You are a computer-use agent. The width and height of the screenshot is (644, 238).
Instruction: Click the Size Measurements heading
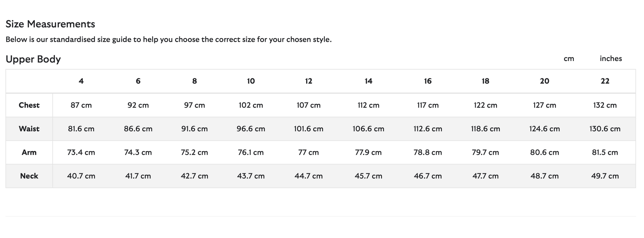[x=50, y=24]
